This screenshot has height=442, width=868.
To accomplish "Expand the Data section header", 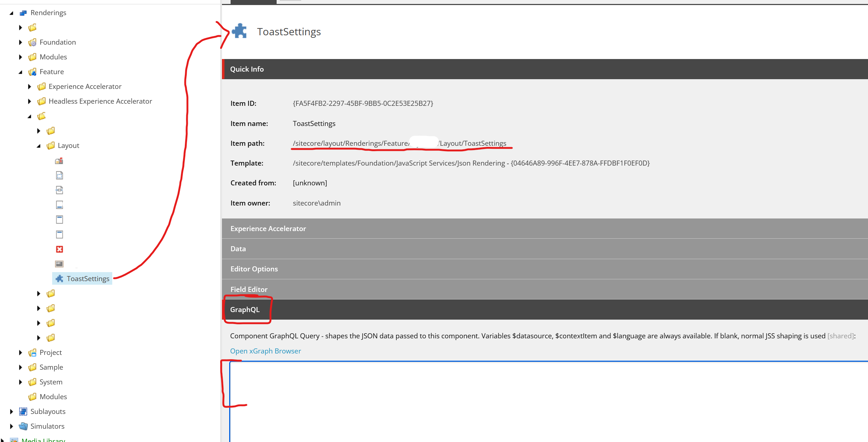I will click(x=238, y=249).
